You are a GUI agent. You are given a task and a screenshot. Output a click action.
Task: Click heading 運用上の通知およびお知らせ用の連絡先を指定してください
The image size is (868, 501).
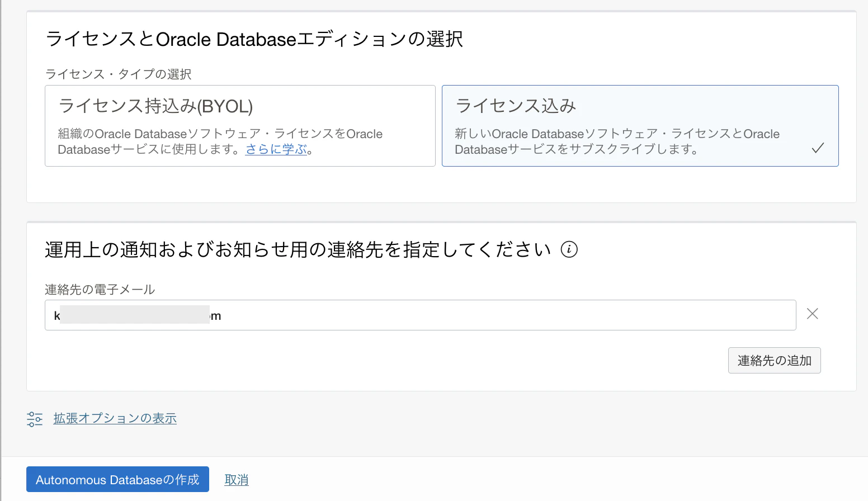pyautogui.click(x=298, y=249)
